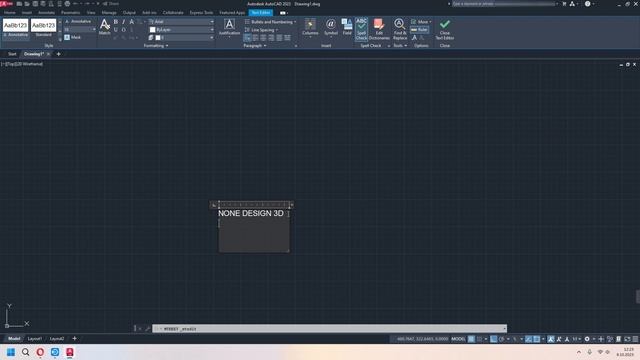
Task: Open the Manage ribbon tab
Action: [109, 13]
